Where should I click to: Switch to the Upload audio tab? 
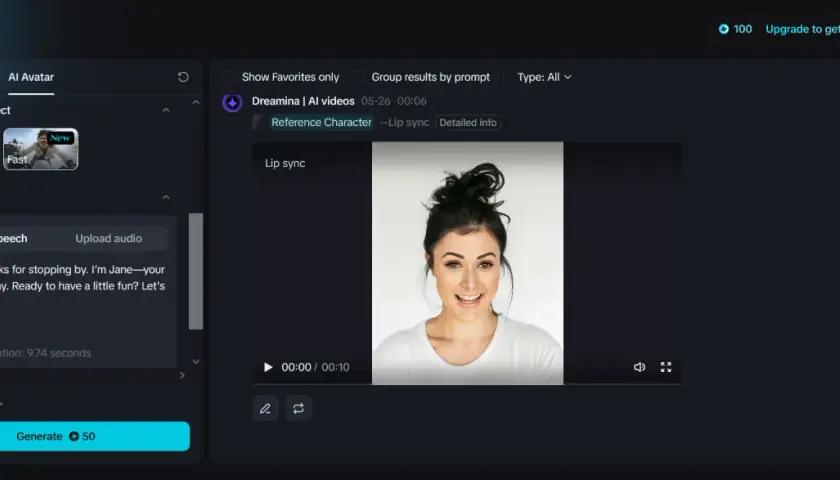[109, 238]
